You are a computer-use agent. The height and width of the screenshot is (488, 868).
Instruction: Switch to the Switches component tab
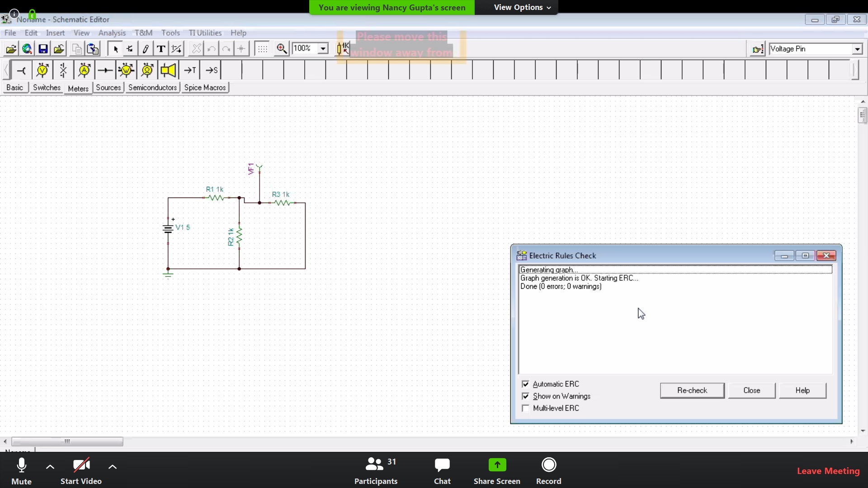point(47,88)
